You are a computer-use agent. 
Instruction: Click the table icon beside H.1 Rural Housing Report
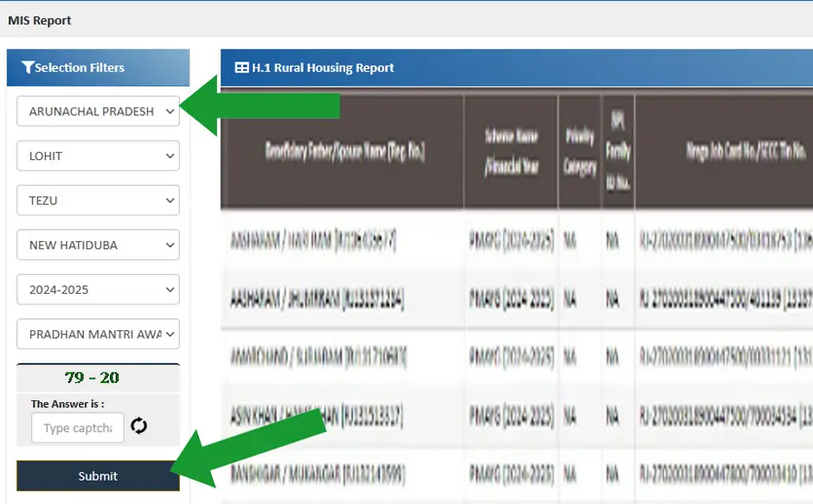[241, 67]
